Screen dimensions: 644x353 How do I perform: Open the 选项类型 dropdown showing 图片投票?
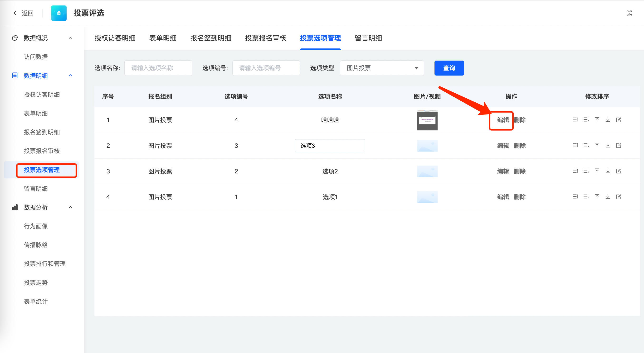[x=382, y=68]
